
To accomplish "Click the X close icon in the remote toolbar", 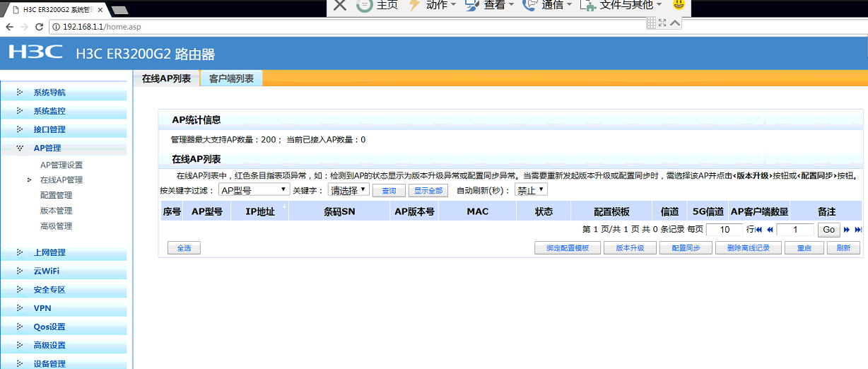I will (340, 5).
